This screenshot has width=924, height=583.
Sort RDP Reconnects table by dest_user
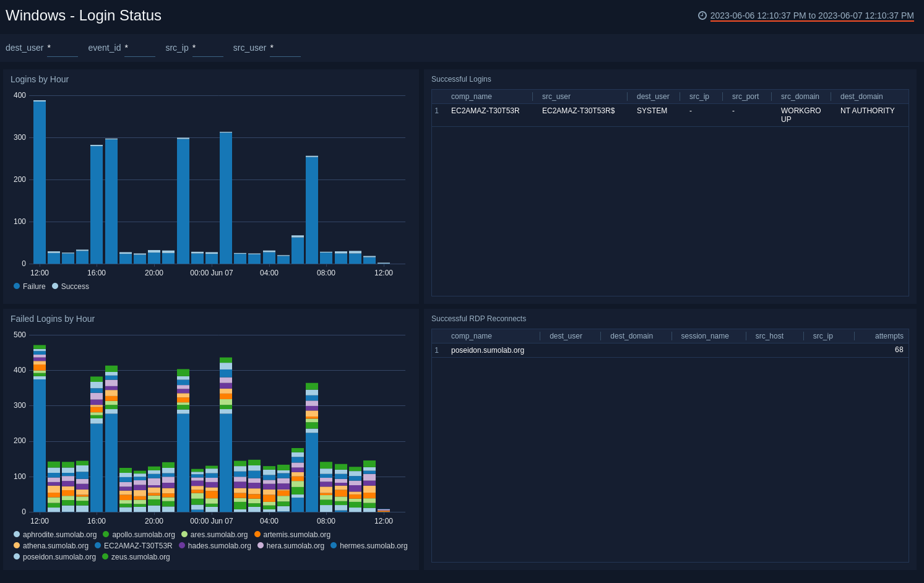point(566,336)
